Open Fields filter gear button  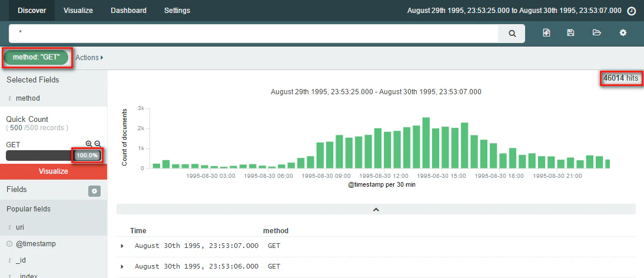(x=94, y=191)
